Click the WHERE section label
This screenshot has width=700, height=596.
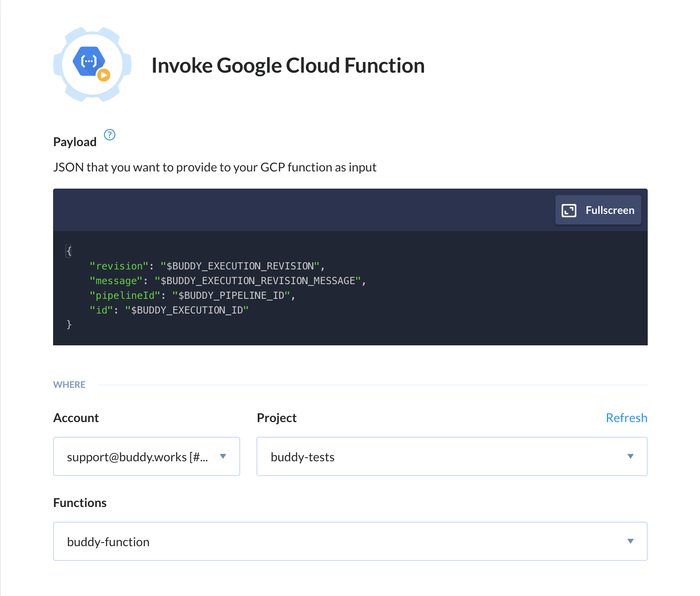[69, 385]
